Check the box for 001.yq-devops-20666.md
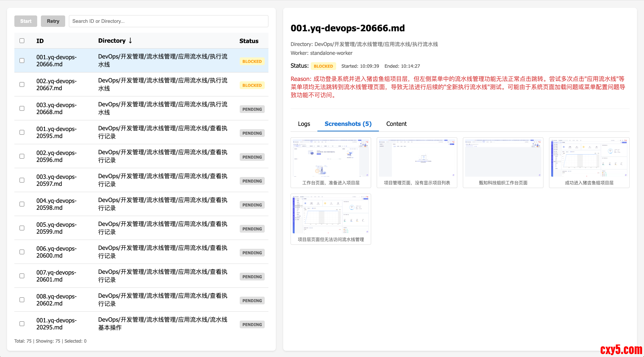The height and width of the screenshot is (357, 644). pyautogui.click(x=22, y=61)
